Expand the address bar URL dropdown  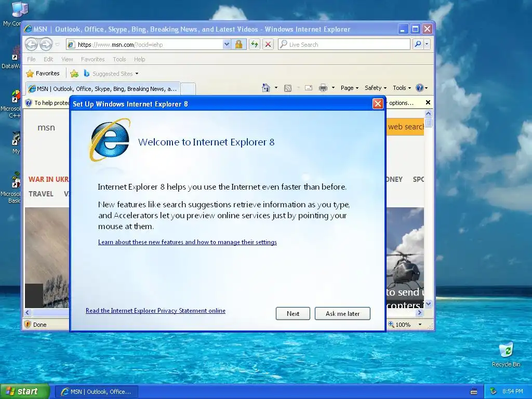[x=227, y=45]
